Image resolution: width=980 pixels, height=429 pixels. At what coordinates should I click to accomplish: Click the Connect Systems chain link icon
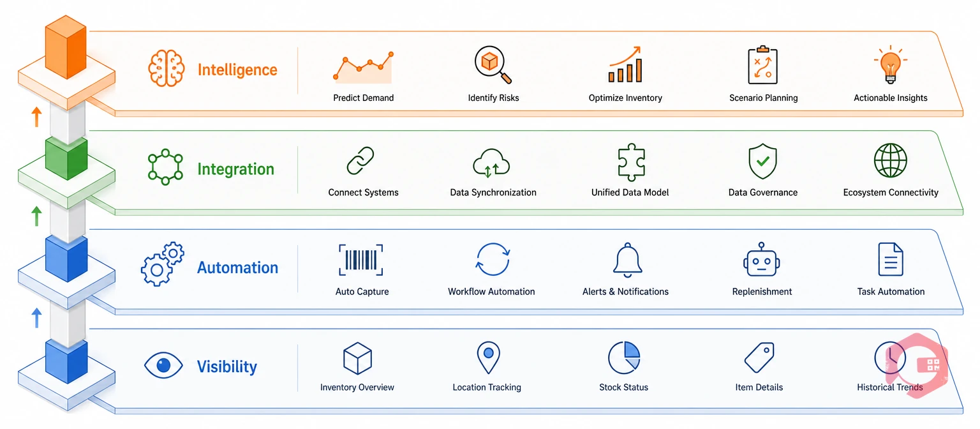[x=360, y=161]
